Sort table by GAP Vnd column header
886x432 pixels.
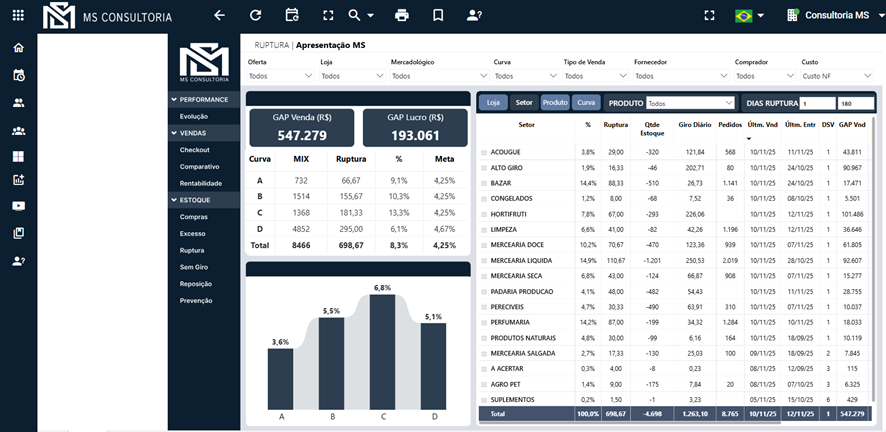click(x=852, y=125)
